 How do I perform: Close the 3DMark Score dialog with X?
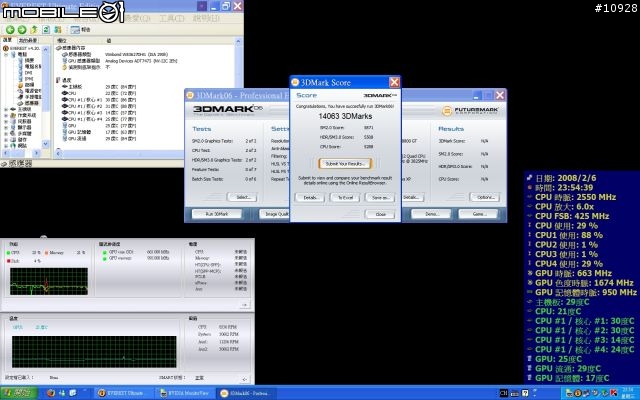click(x=394, y=82)
